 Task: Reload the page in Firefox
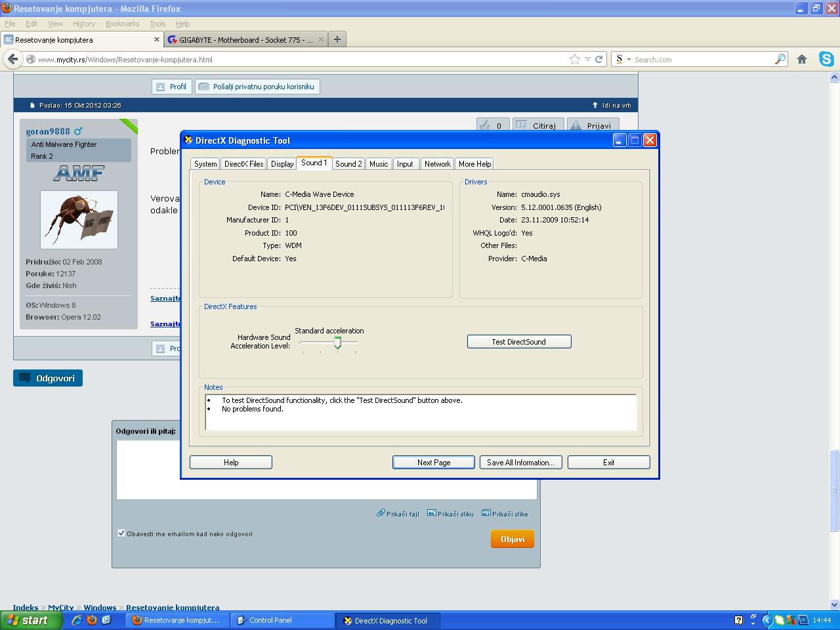pos(598,59)
